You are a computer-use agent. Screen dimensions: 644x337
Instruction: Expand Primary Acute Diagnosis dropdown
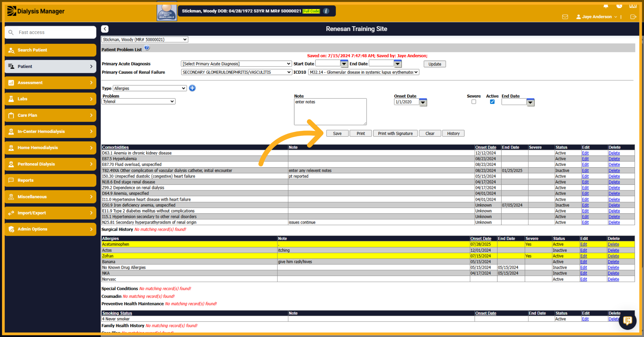pyautogui.click(x=236, y=64)
